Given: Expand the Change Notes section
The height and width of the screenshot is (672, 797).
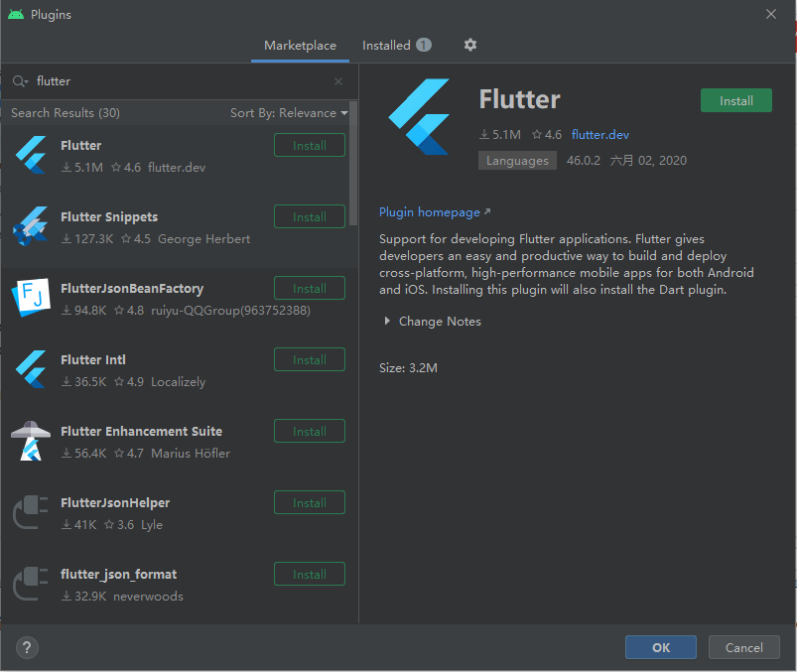Looking at the screenshot, I should pyautogui.click(x=387, y=321).
